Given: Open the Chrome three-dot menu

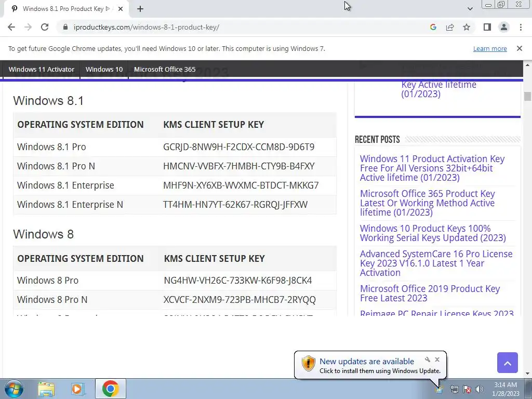Looking at the screenshot, I should [x=521, y=27].
